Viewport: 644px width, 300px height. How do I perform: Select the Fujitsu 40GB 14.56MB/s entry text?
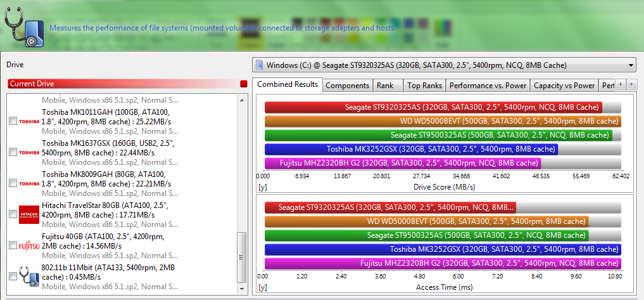(x=103, y=242)
